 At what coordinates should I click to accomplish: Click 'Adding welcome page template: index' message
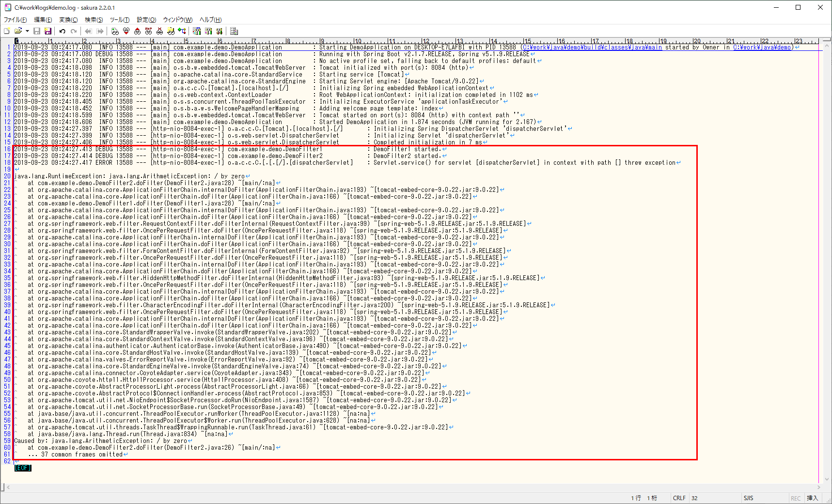coord(378,109)
